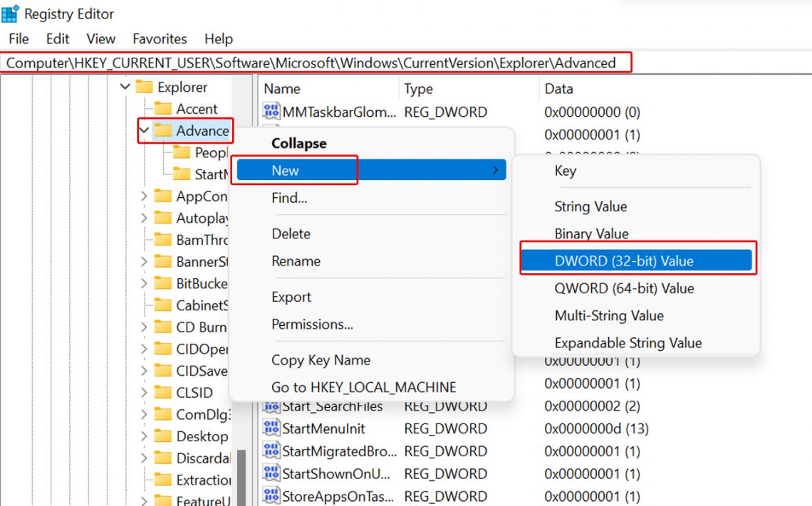Expand the CD Burn key chevron
This screenshot has width=812, height=506.
[145, 327]
